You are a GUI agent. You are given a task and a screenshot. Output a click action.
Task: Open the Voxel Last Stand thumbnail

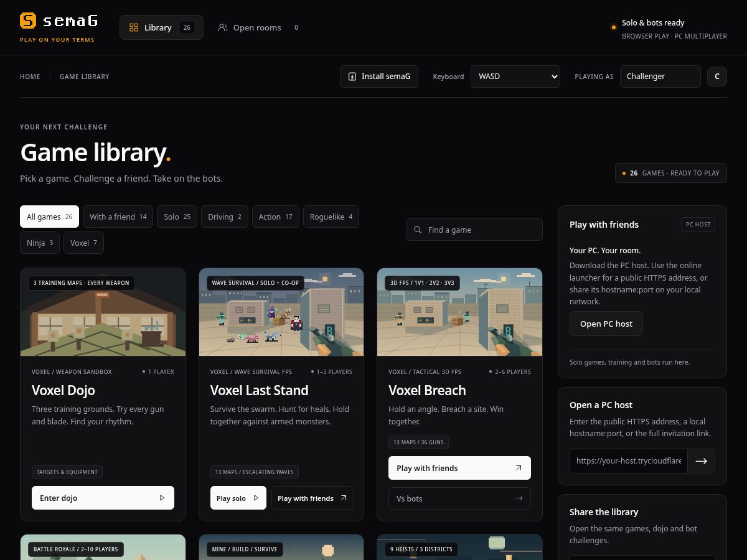click(281, 312)
